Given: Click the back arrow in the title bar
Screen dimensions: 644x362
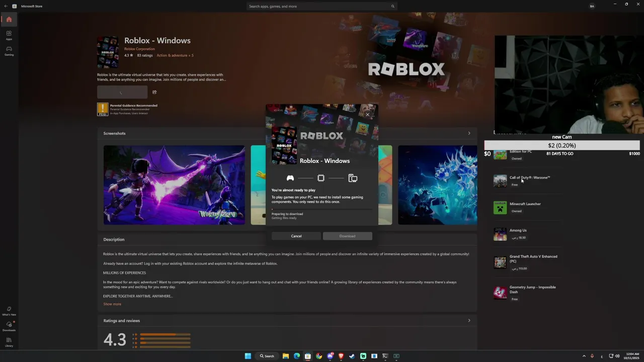Looking at the screenshot, I should (x=6, y=6).
